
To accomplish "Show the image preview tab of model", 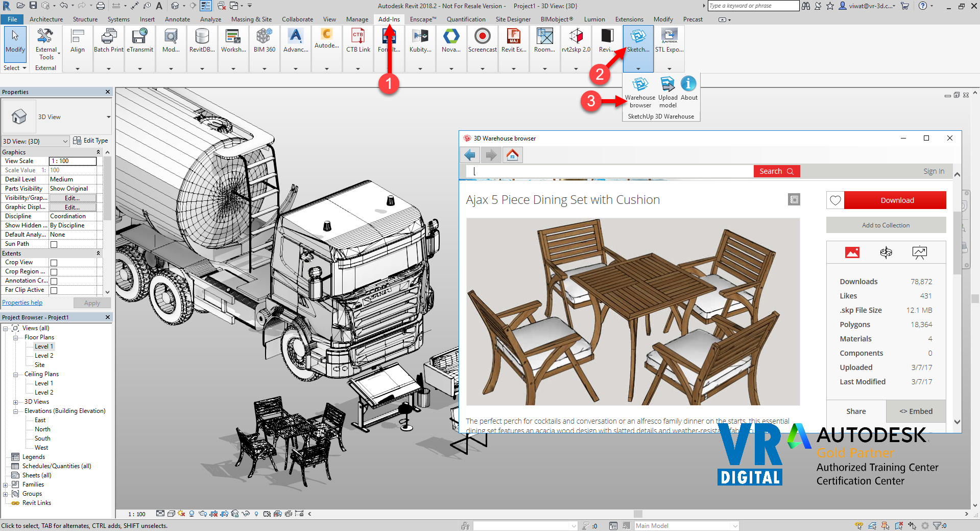I will click(x=852, y=252).
